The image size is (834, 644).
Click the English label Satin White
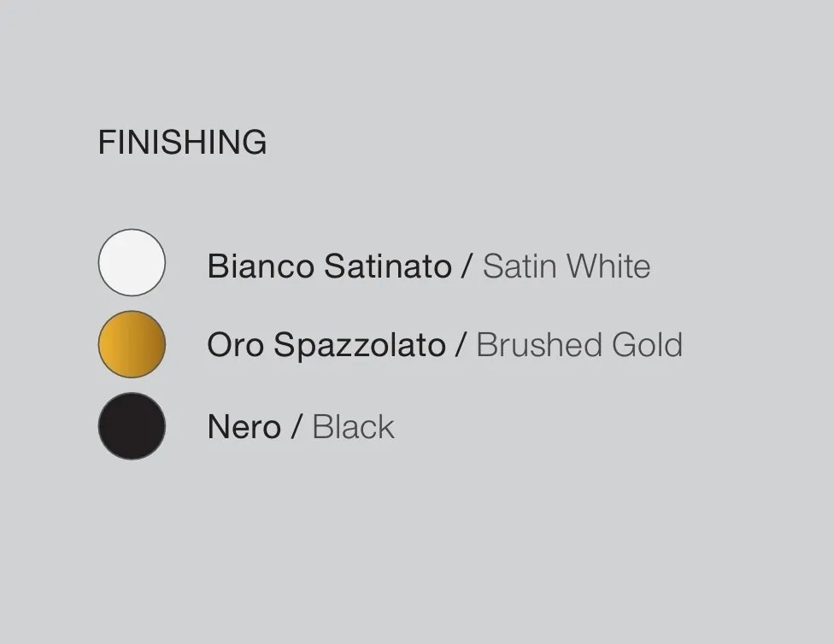tap(567, 266)
